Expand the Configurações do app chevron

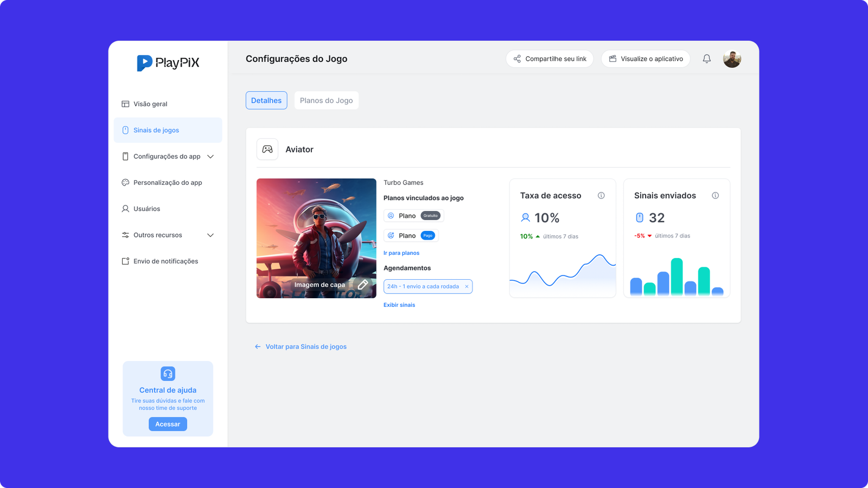210,157
